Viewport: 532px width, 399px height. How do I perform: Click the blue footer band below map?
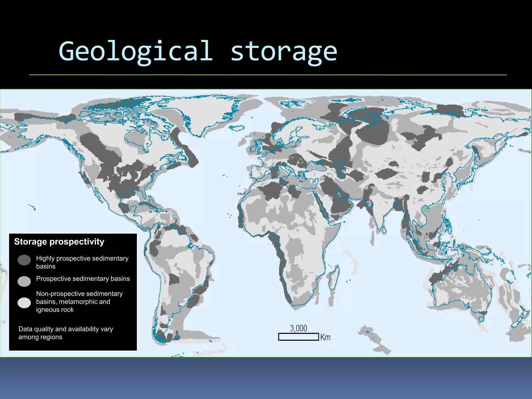click(266, 378)
